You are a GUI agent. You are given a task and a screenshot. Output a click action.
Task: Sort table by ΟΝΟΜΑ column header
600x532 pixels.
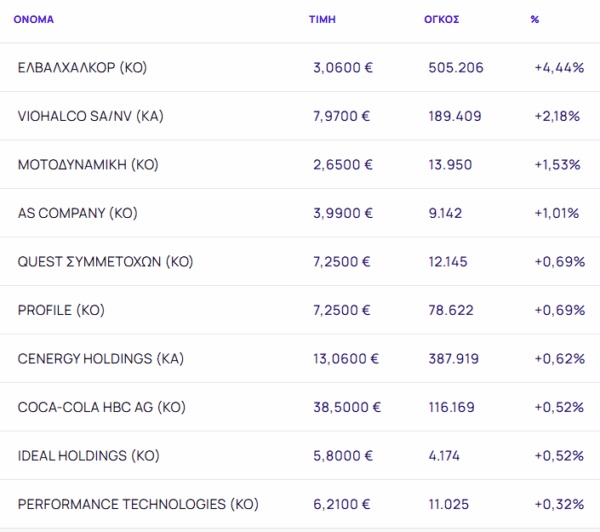click(x=34, y=19)
